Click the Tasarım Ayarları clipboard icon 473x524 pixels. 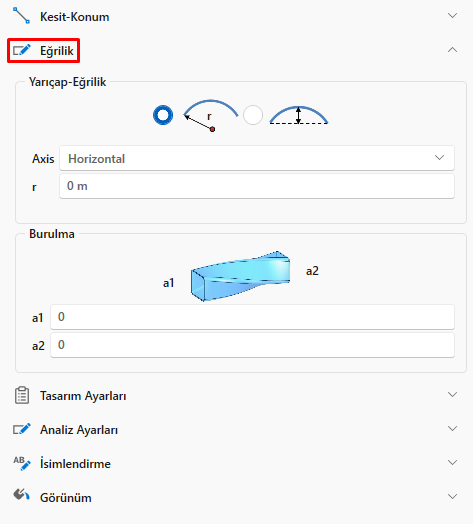pos(22,396)
